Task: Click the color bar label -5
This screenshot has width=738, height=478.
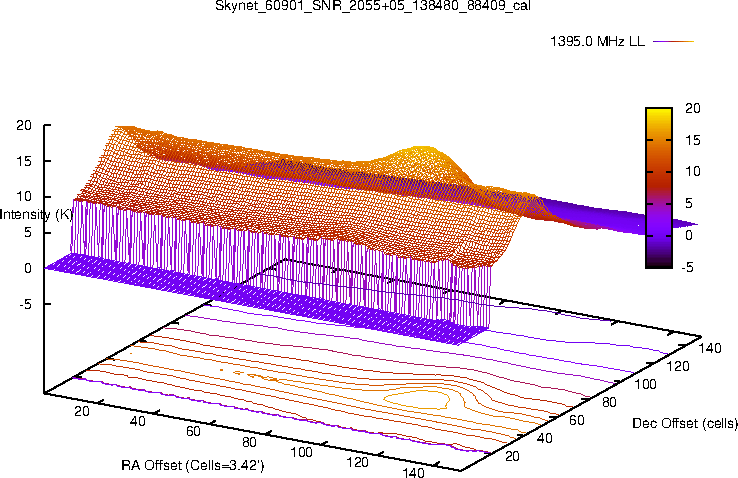Action: pyautogui.click(x=687, y=267)
